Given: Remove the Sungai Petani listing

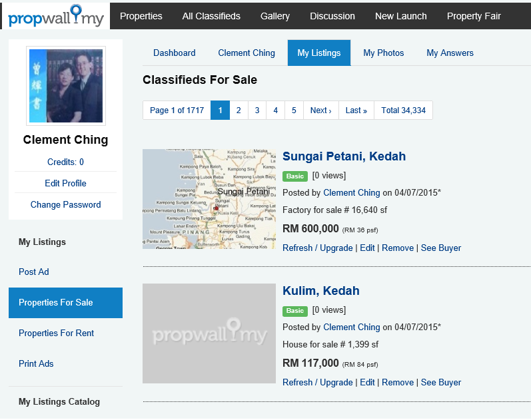Looking at the screenshot, I should coord(398,248).
